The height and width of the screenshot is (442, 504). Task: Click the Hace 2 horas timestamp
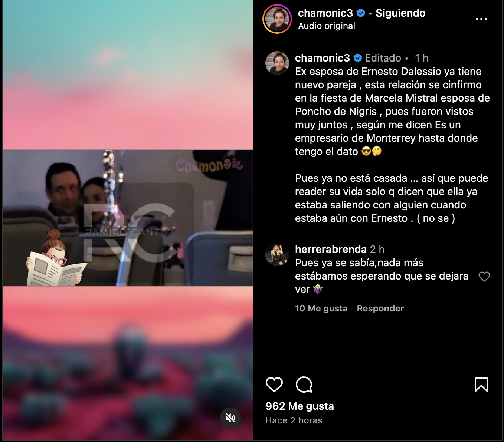[x=294, y=420]
